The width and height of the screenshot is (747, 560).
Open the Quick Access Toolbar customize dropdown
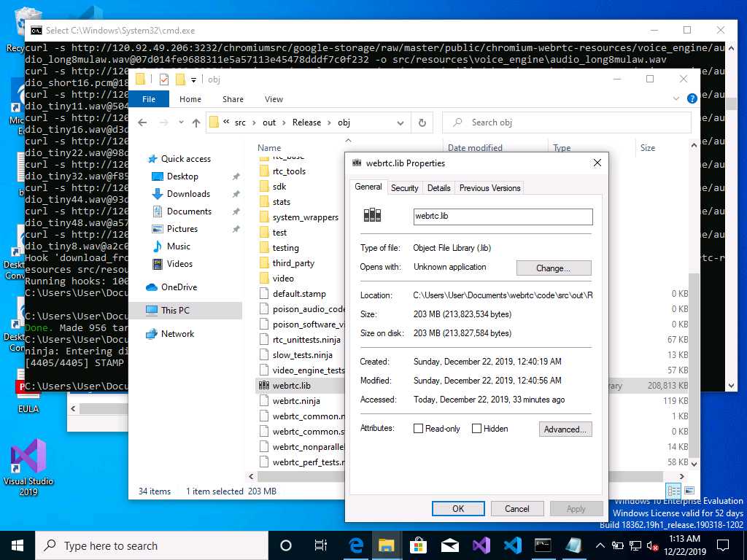point(193,80)
